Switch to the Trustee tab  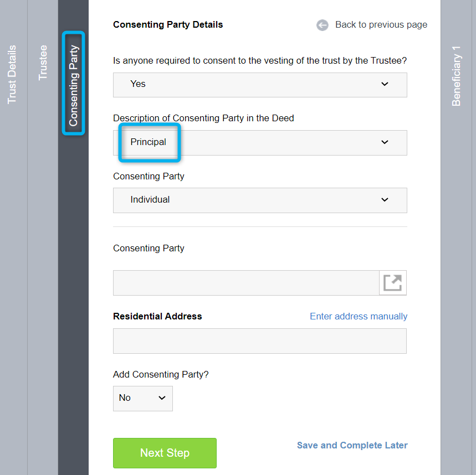(43, 63)
